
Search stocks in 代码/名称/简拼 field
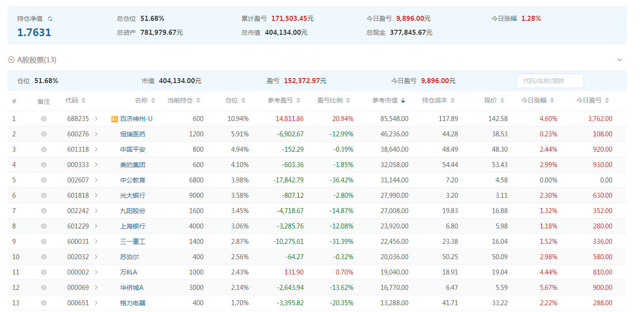pos(550,81)
